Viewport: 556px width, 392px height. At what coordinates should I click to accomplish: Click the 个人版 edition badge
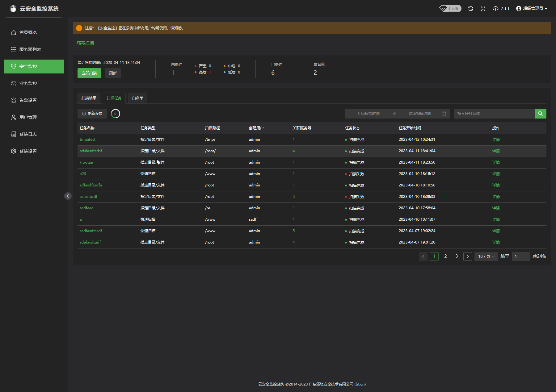tap(450, 9)
